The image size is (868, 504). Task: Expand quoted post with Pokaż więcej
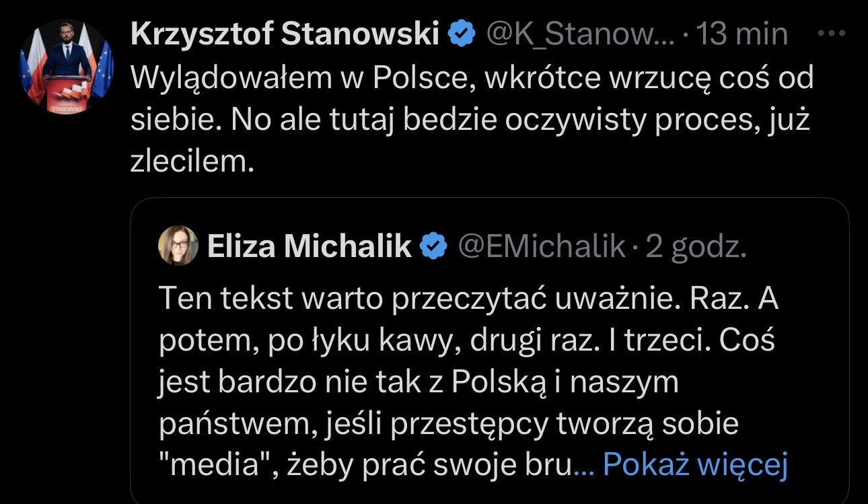tap(695, 464)
